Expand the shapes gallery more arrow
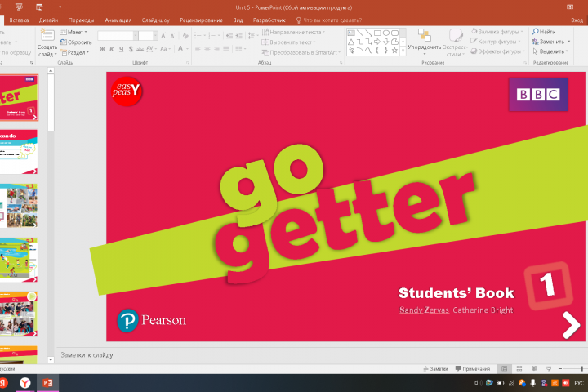 click(403, 51)
